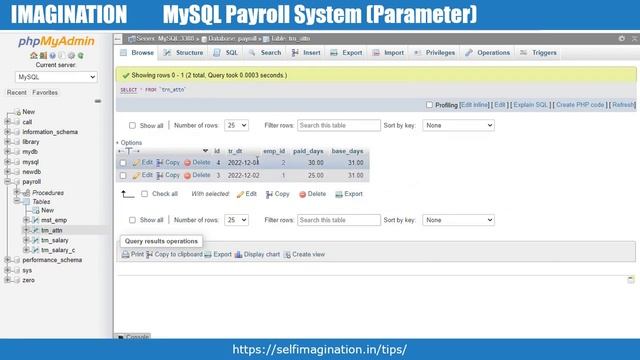Open the documentation icon in sidebar

53,56
